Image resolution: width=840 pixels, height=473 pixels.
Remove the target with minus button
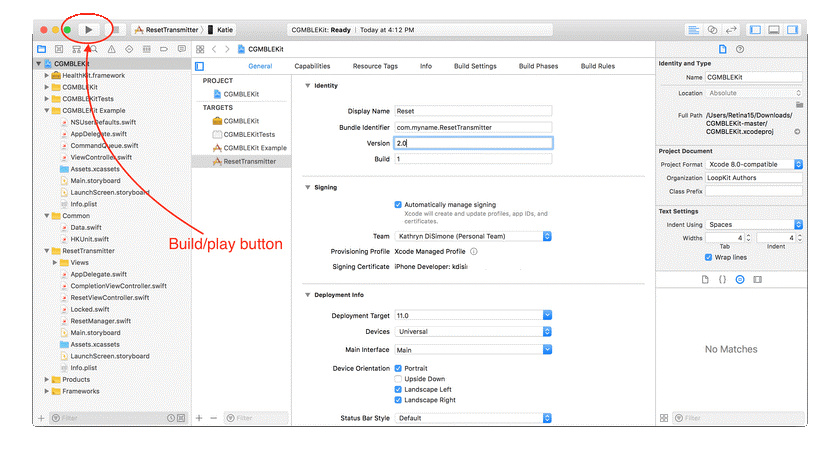[214, 418]
